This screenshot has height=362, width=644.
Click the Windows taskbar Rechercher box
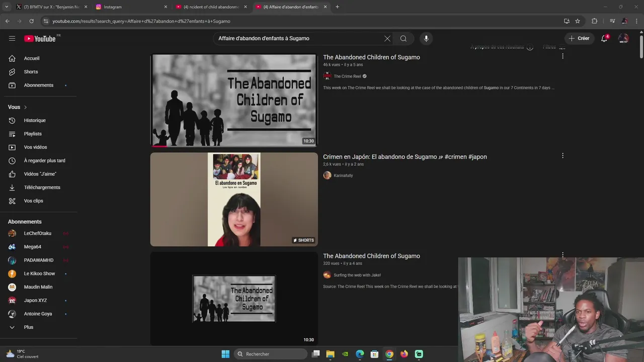[271, 354]
